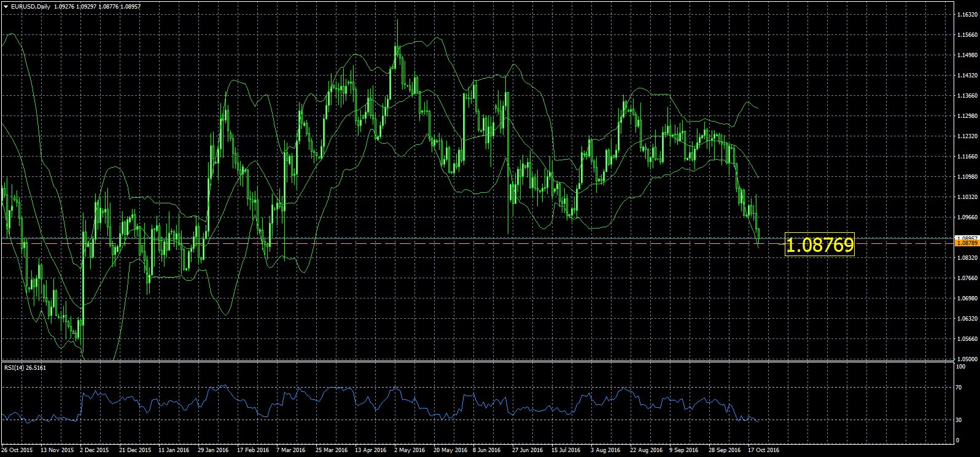Select the yellow 1.08769 price label
The width and height of the screenshot is (980, 457).
(820, 245)
